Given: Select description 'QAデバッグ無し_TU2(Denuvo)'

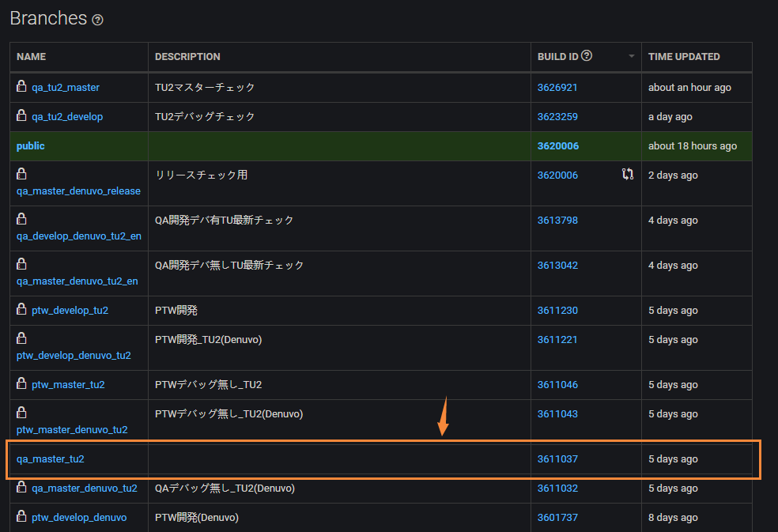Looking at the screenshot, I should tap(225, 489).
